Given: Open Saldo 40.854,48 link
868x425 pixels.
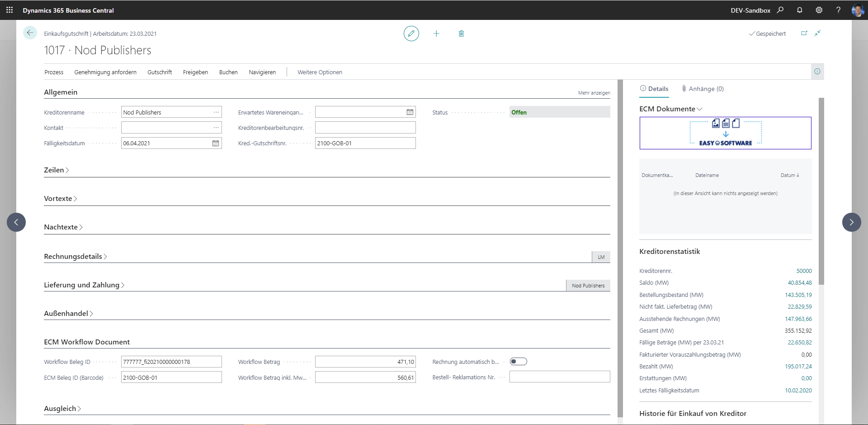Looking at the screenshot, I should 800,283.
